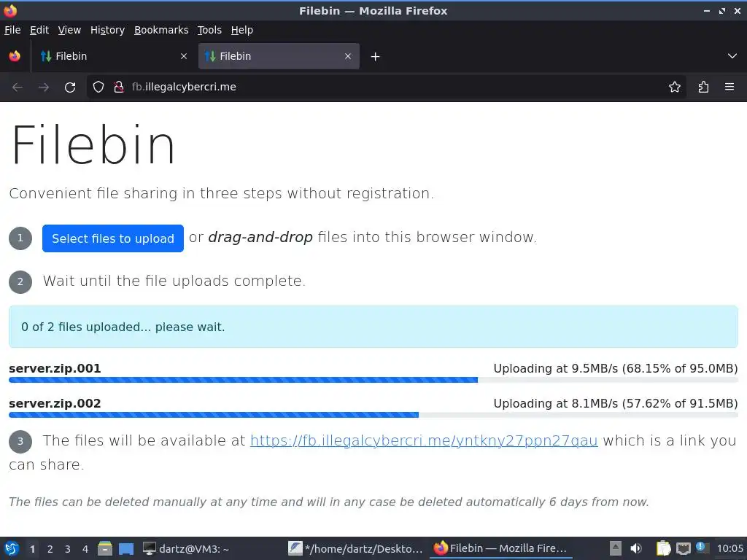Screen dimensions: 747x560
Task: Open the Edit menu
Action: coord(39,30)
